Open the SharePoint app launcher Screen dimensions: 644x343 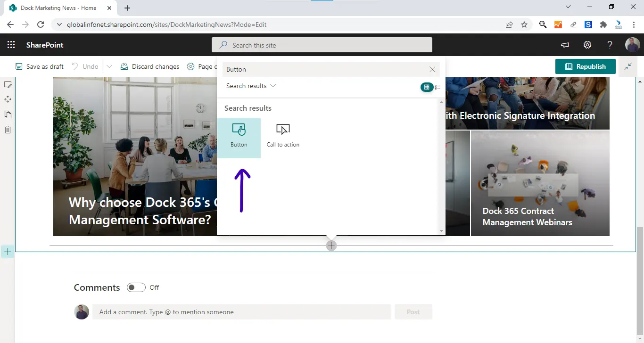[x=11, y=45]
